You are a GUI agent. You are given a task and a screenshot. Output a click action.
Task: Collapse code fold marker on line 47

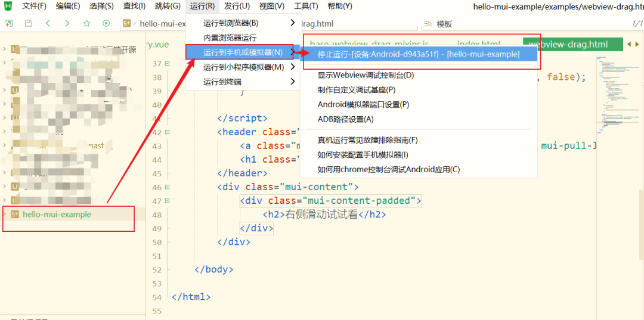(167, 201)
